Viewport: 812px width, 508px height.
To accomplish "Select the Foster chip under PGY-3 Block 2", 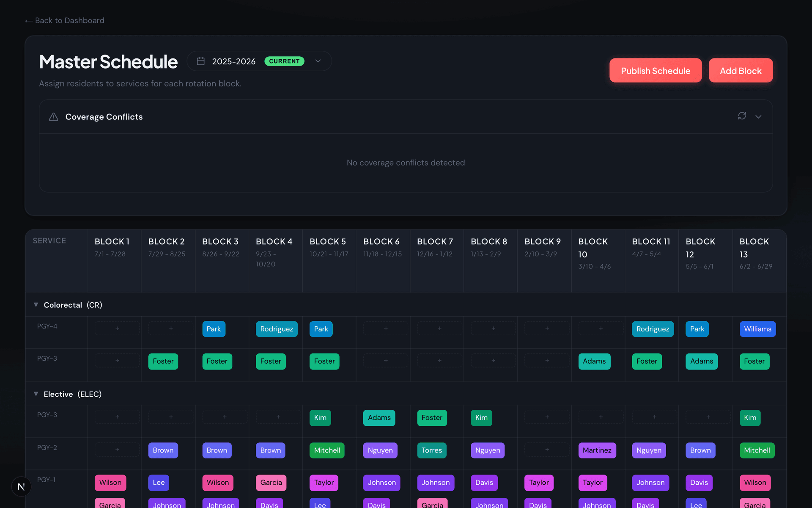I will (163, 361).
